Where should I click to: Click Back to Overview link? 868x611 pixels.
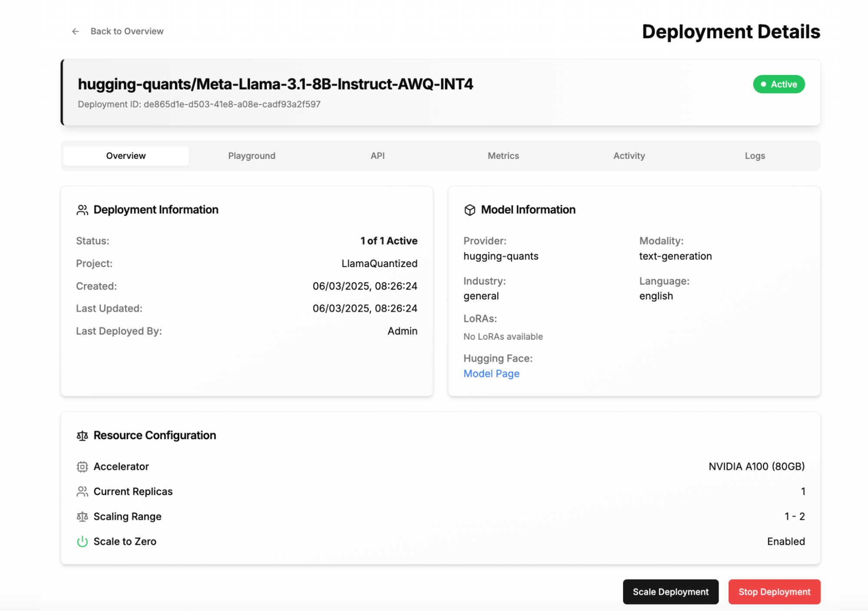tap(127, 31)
